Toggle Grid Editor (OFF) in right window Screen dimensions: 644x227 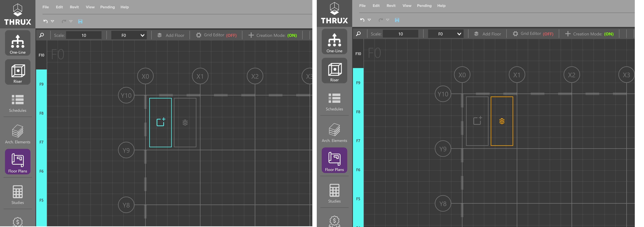[533, 34]
